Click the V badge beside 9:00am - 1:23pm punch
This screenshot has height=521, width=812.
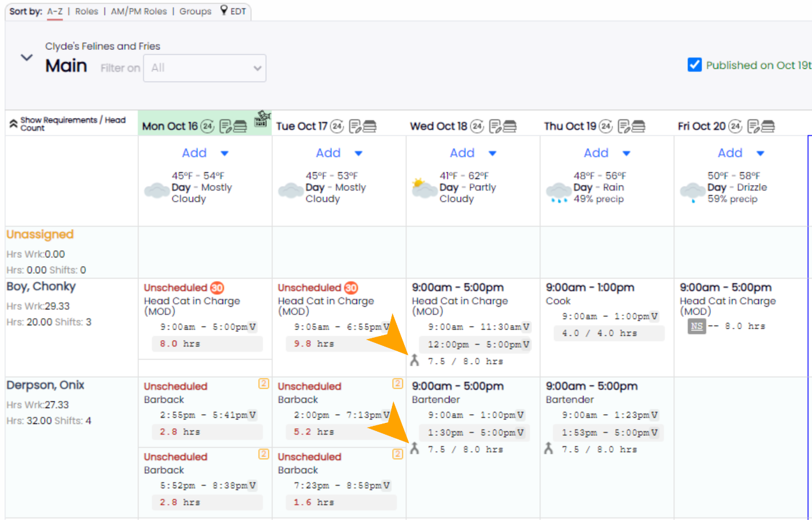(x=655, y=415)
